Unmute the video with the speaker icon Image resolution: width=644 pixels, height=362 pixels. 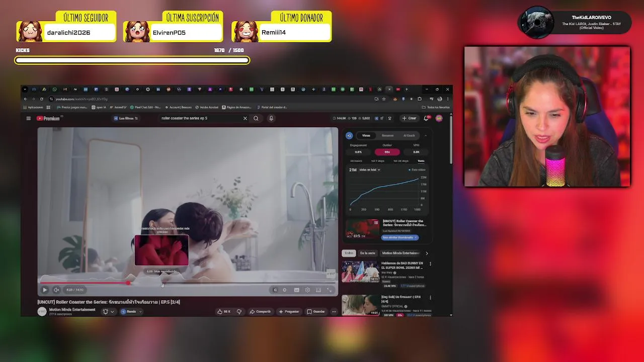56,290
